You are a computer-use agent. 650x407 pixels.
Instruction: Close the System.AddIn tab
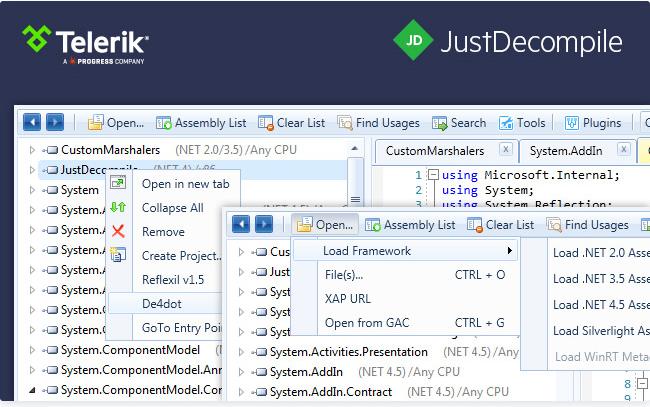click(623, 149)
